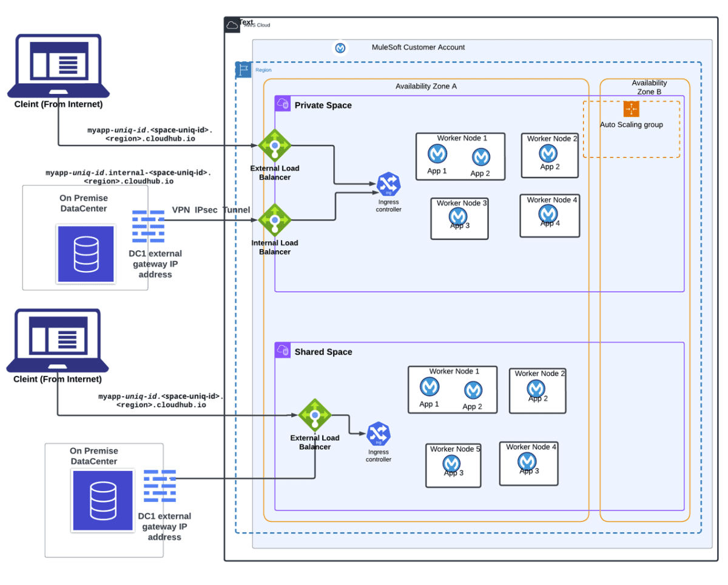Image resolution: width=728 pixels, height=585 pixels.
Task: Click App 3 icon in Shared Space Worker Node 5
Action: coord(451,464)
